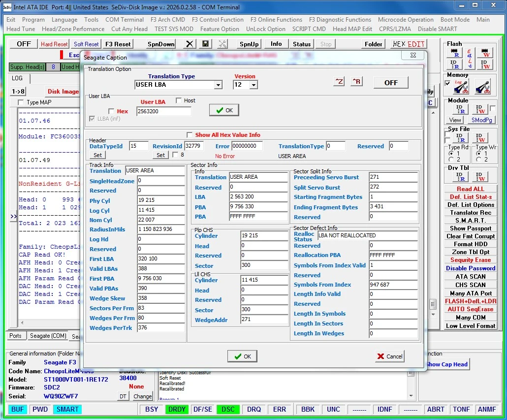Toggle the Hex checkbox for User LBA

111,111
